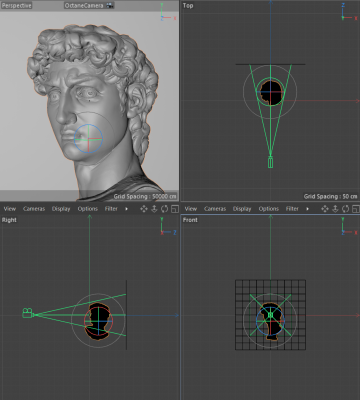
Task: Click the pan icon in Front viewport menu bar
Action: point(325,209)
